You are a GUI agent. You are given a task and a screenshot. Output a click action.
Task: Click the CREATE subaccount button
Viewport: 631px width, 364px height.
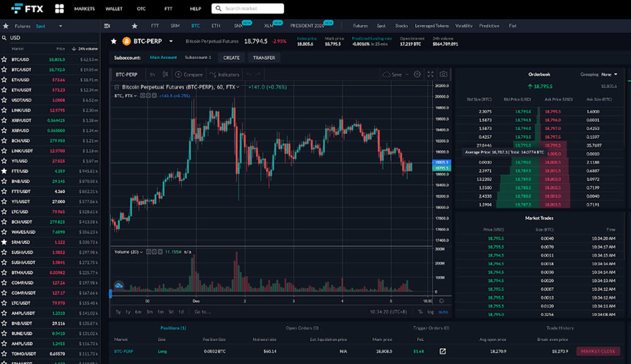tap(232, 58)
